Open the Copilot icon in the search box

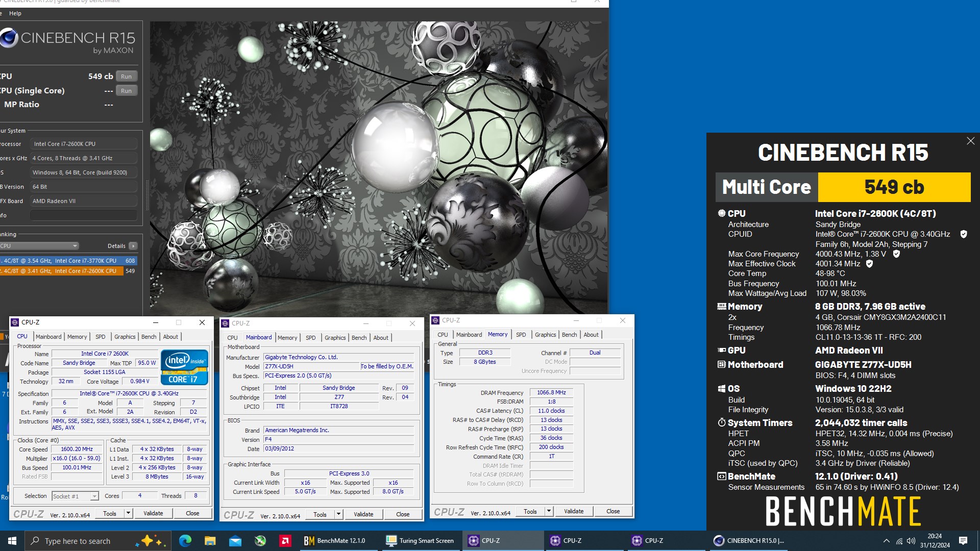(152, 541)
